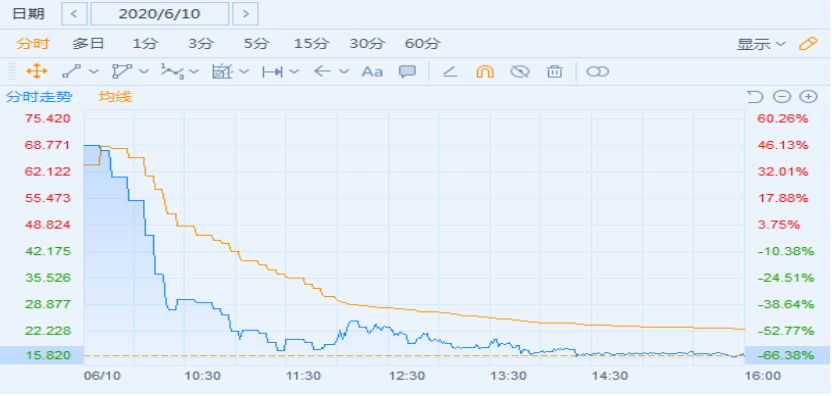Image resolution: width=832 pixels, height=396 pixels.
Task: Click the 日期 label
Action: (29, 14)
